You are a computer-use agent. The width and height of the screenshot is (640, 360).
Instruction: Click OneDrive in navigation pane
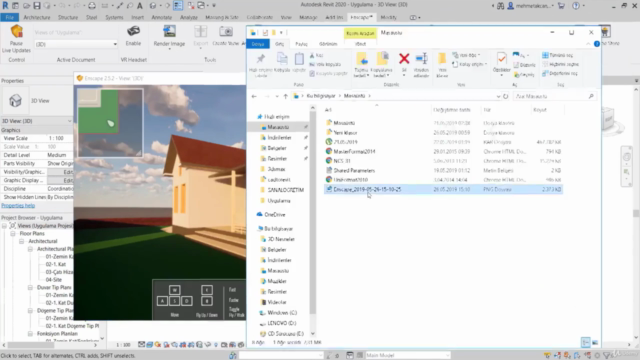tap(274, 214)
